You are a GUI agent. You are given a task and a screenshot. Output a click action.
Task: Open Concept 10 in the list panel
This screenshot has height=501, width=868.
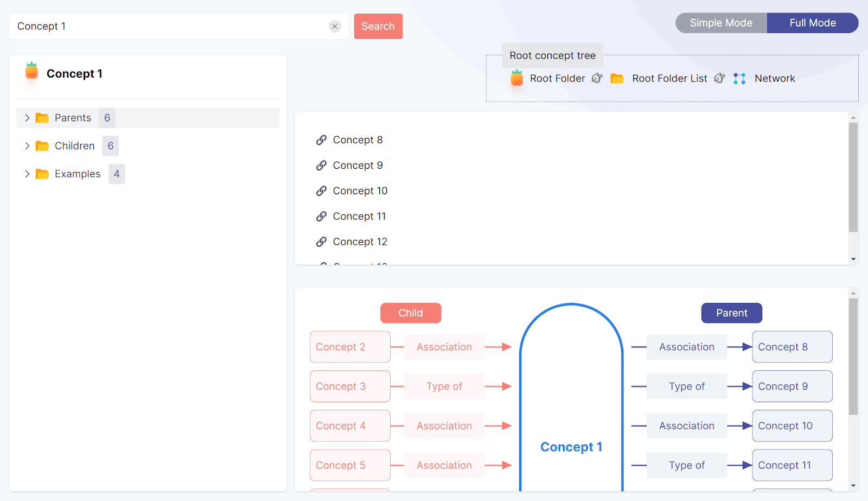(360, 191)
